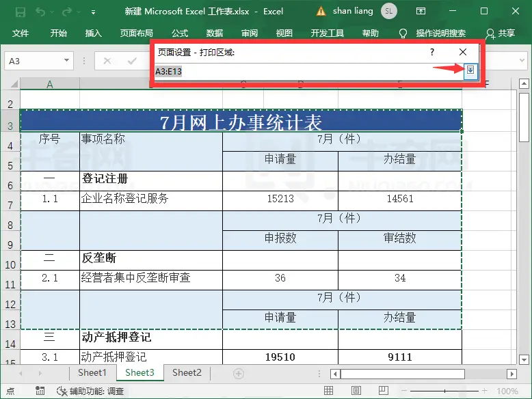Click vertical scrollbar up arrow
Screen dimensions: 532x399
524,83
